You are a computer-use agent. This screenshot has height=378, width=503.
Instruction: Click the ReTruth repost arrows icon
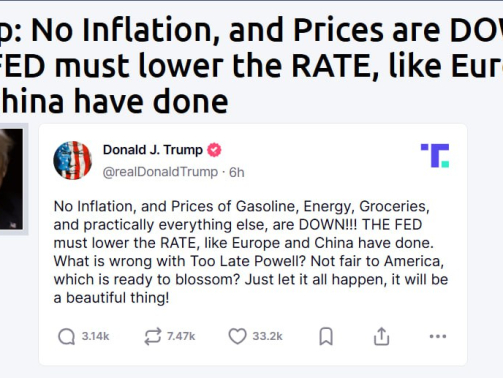pyautogui.click(x=153, y=336)
